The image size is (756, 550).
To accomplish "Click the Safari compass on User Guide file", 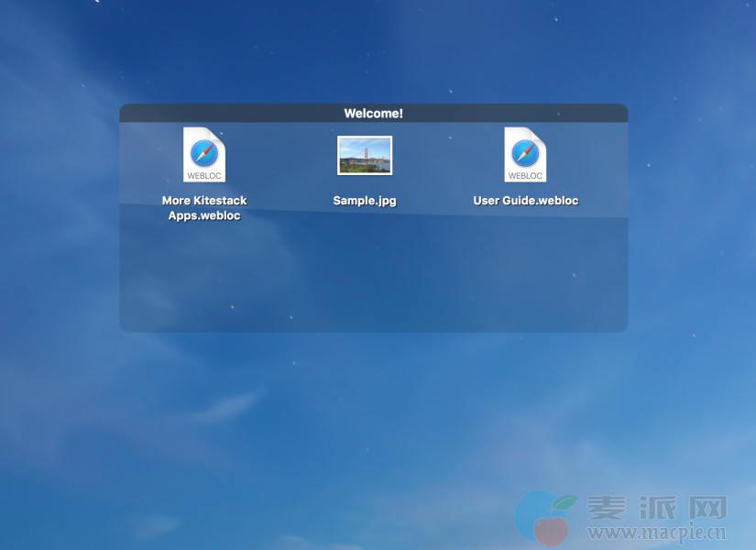I will (x=525, y=152).
